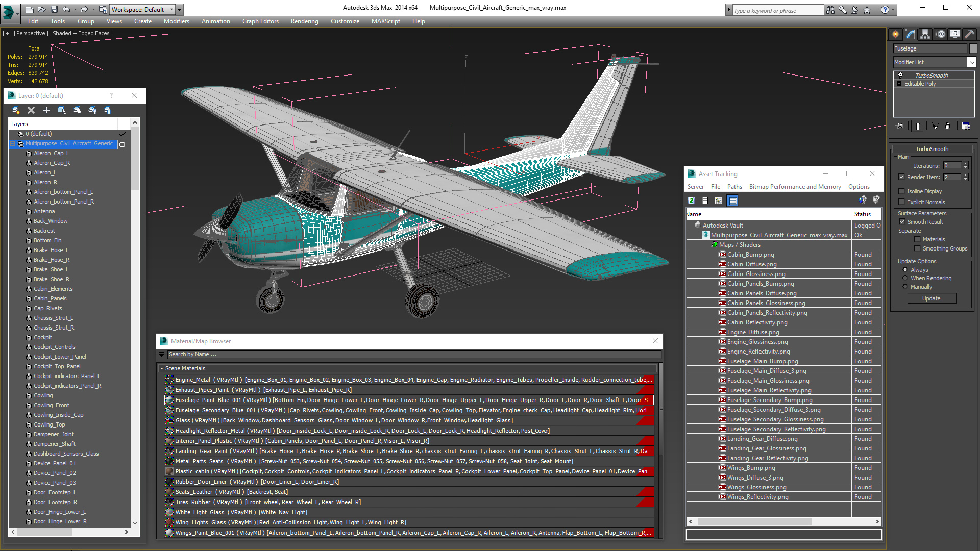Click the favorites star icon in title bar

(x=867, y=10)
